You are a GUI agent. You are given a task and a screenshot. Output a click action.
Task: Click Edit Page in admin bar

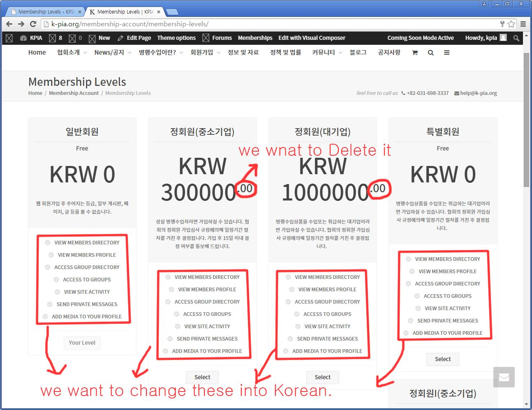pos(134,38)
